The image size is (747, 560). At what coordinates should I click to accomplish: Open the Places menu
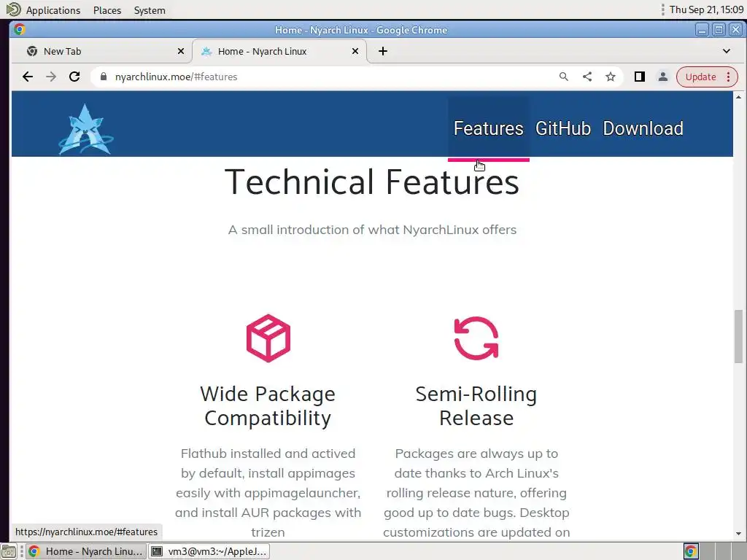pos(107,10)
